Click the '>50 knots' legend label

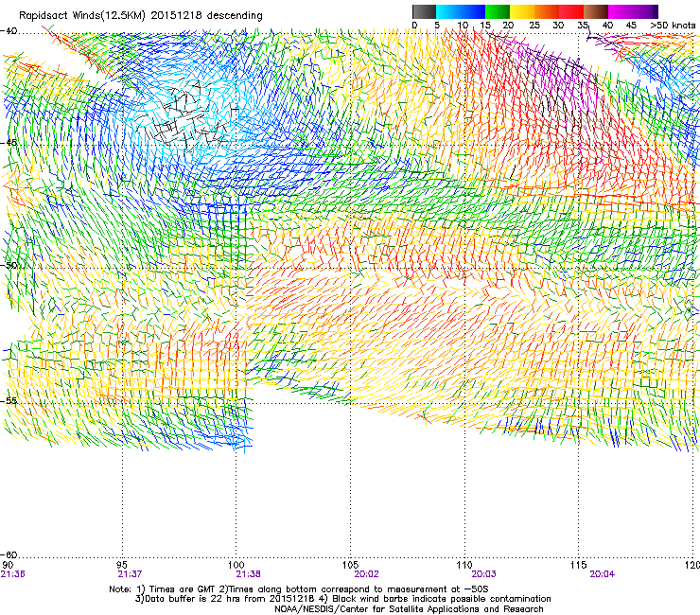tap(673, 25)
